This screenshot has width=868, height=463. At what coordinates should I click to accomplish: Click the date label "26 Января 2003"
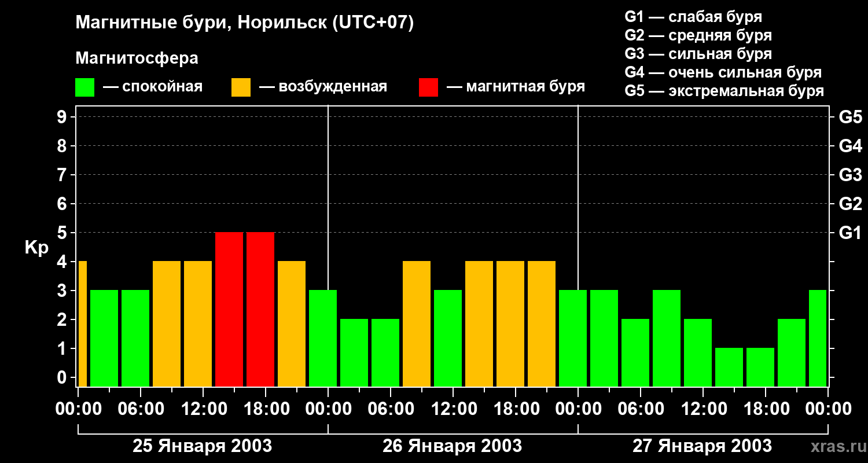click(x=453, y=446)
